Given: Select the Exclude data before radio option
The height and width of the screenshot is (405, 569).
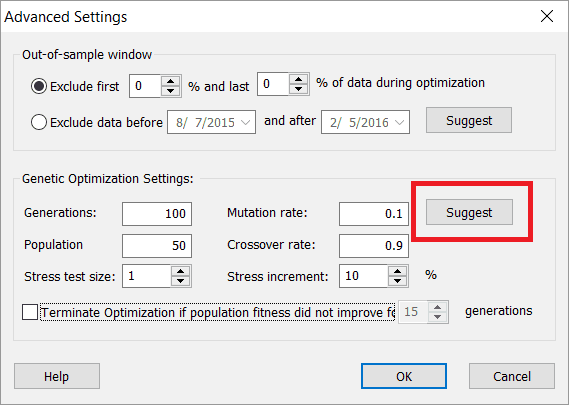Looking at the screenshot, I should (x=39, y=122).
